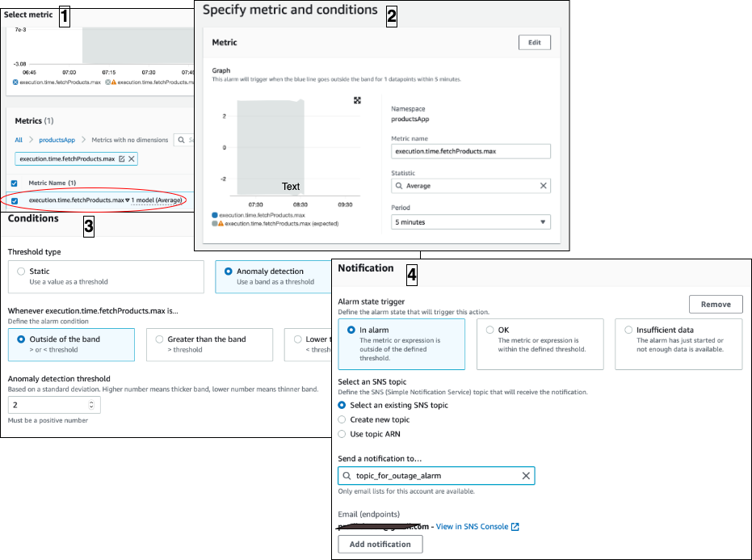This screenshot has width=752, height=560.
Task: Toggle the execution.time.fetchProducts.max row checkbox
Action: coord(15,200)
